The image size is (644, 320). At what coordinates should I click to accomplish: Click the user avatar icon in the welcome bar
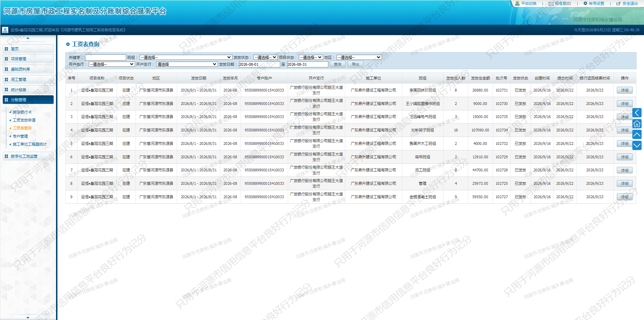point(5,30)
